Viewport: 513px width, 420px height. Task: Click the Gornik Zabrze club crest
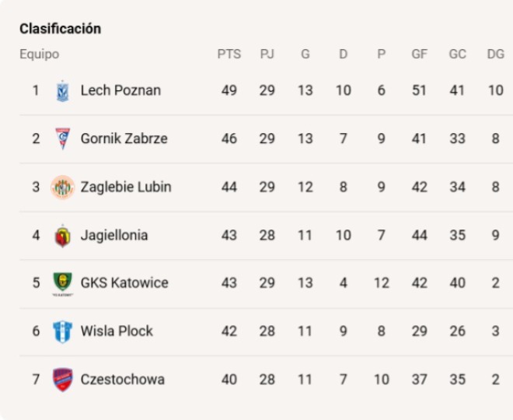click(62, 138)
